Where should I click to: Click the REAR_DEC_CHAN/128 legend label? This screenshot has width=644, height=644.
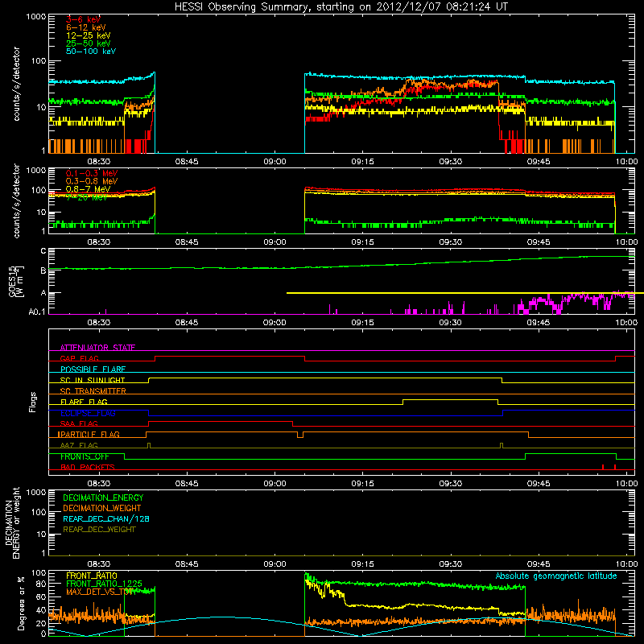point(106,518)
